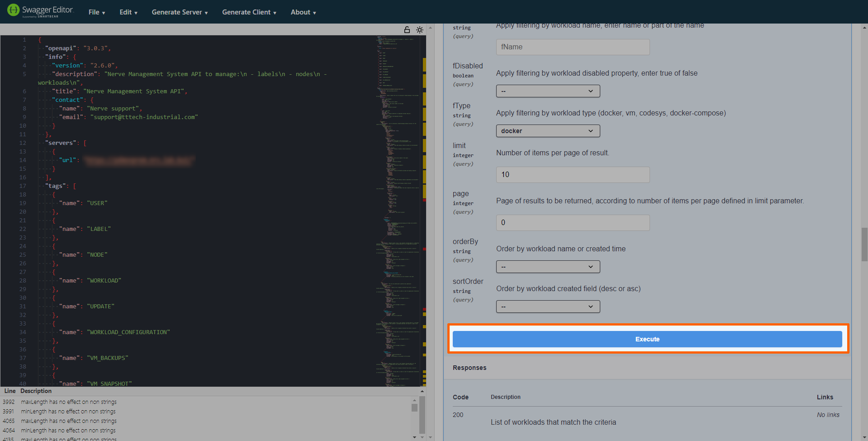
Task: Click the Swagger Editor logo
Action: pyautogui.click(x=40, y=11)
